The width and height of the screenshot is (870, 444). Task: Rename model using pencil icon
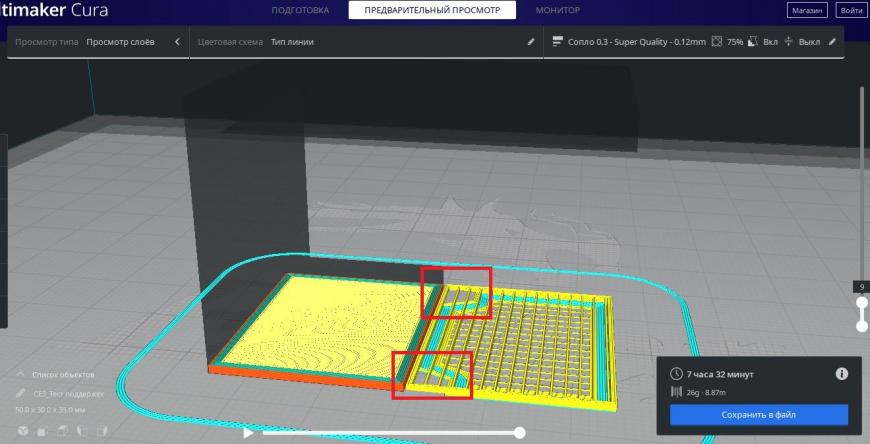coord(21,393)
